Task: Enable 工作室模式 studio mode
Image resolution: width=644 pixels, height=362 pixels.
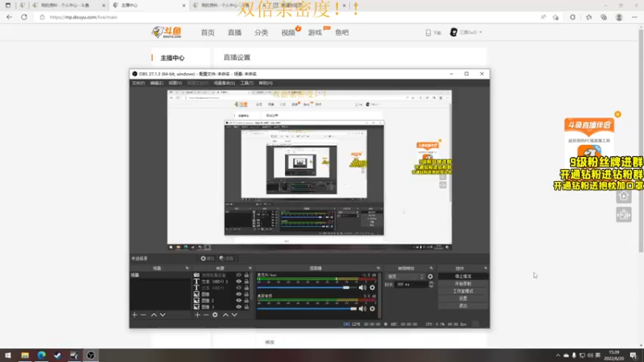Action: 463,291
